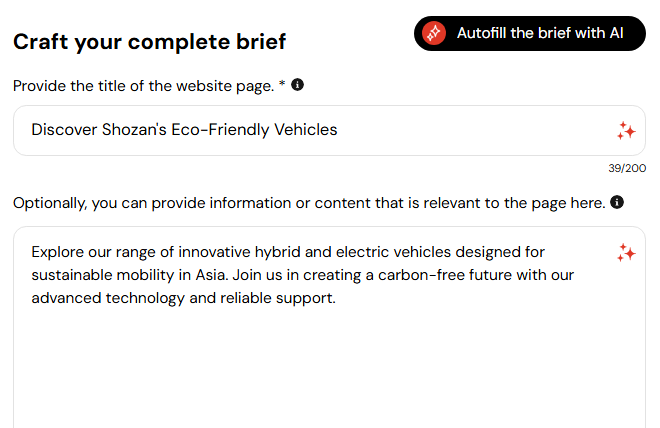Click the 39/200 character counter
The height and width of the screenshot is (428, 660).
coord(628,168)
